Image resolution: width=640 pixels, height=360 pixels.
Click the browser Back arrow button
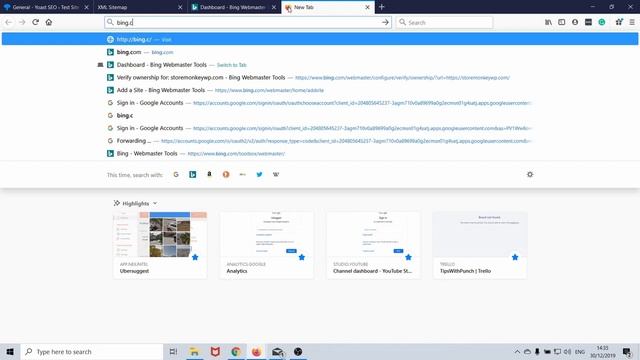pyautogui.click(x=9, y=22)
